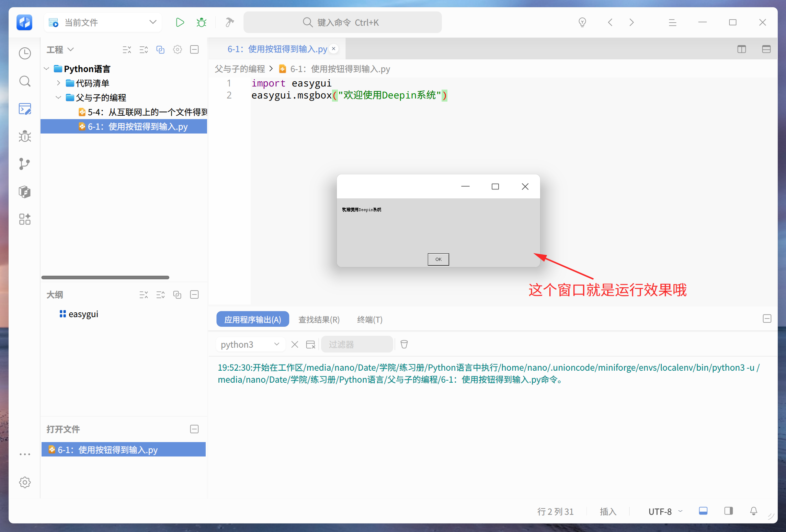Open the notifications bell in status bar
This screenshot has width=786, height=532.
pyautogui.click(x=753, y=511)
